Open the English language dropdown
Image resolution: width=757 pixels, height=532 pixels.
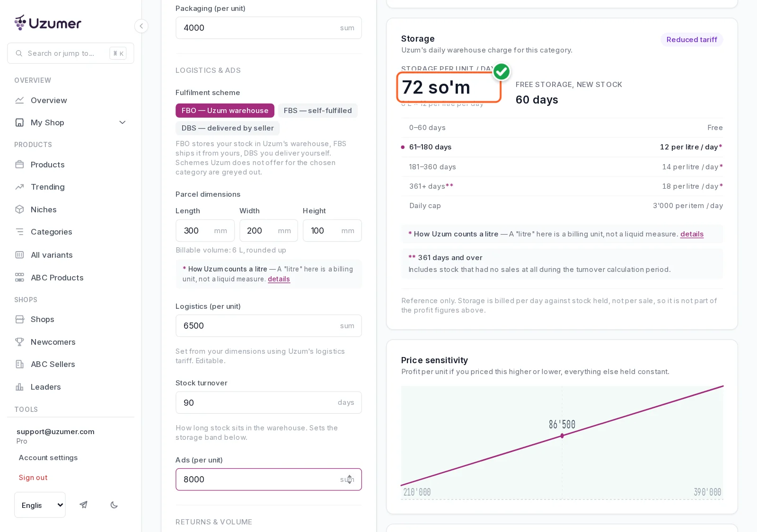40,505
